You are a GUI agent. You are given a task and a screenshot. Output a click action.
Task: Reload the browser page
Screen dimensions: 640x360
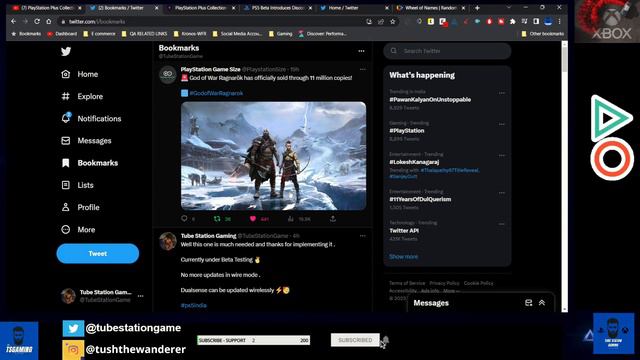(x=37, y=21)
